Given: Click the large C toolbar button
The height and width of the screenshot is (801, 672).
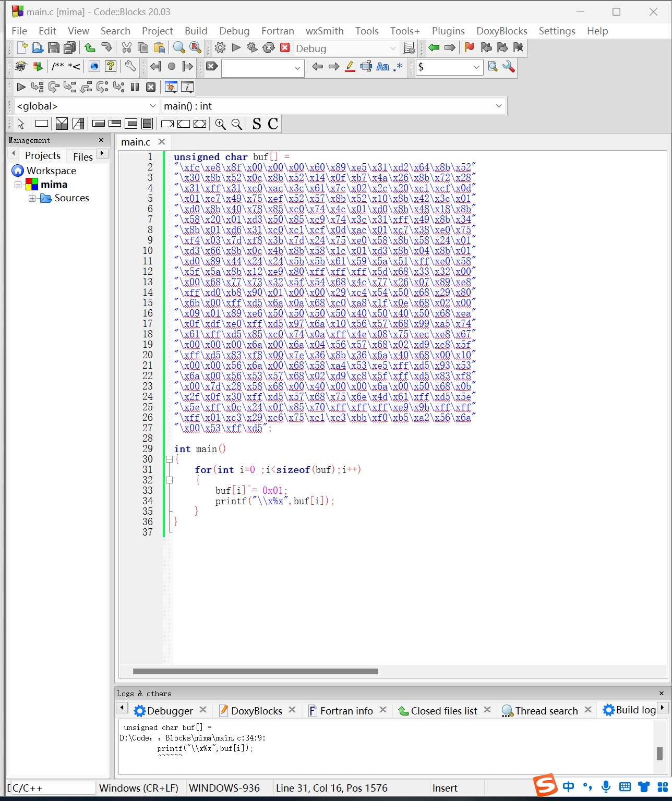Looking at the screenshot, I should coord(273,124).
